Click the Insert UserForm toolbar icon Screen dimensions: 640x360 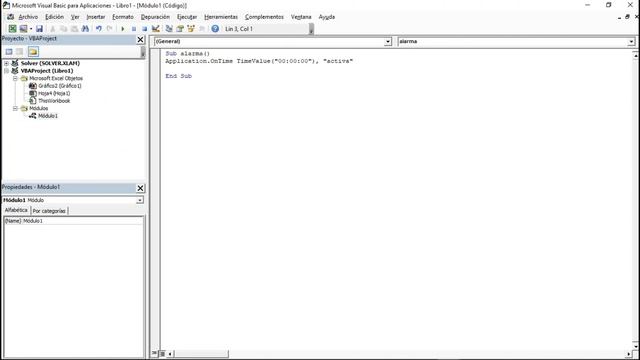coord(23,29)
